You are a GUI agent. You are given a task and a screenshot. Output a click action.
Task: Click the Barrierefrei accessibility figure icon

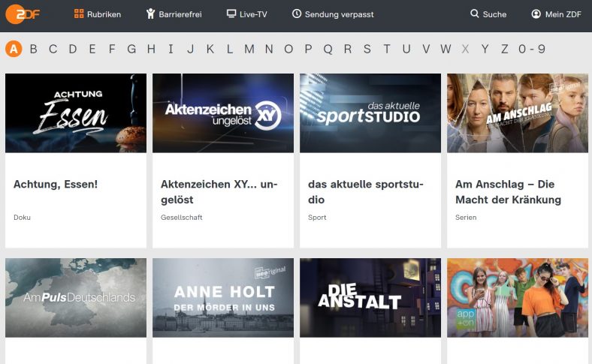(151, 14)
